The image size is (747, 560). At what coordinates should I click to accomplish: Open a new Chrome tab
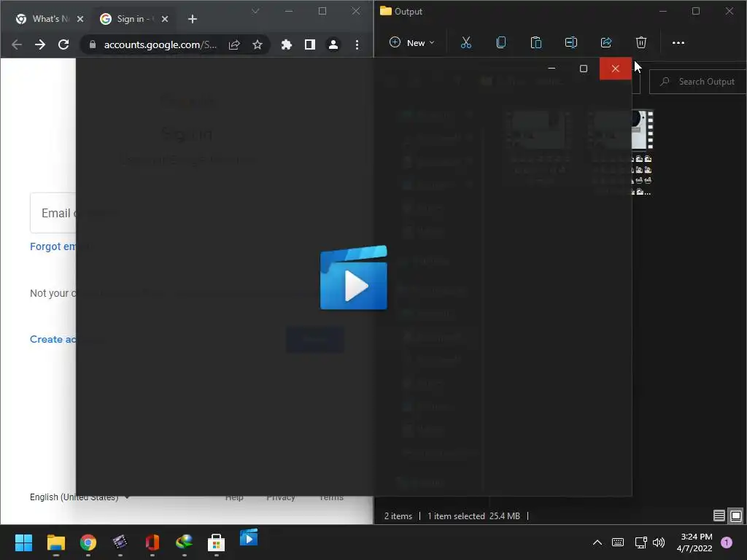(193, 19)
